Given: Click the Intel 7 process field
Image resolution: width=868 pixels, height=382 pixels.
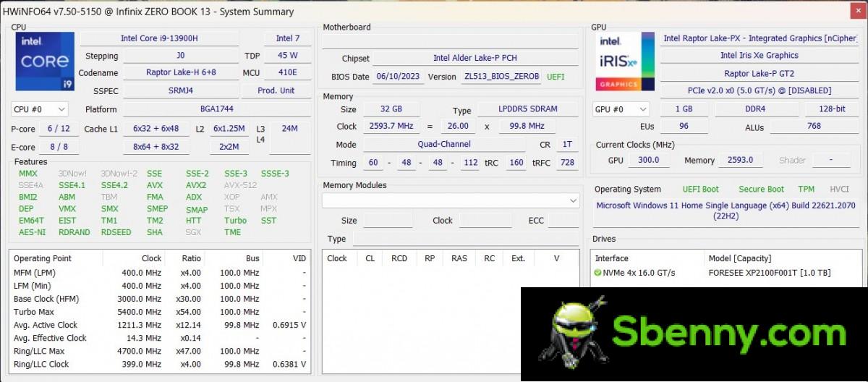Looking at the screenshot, I should point(287,38).
